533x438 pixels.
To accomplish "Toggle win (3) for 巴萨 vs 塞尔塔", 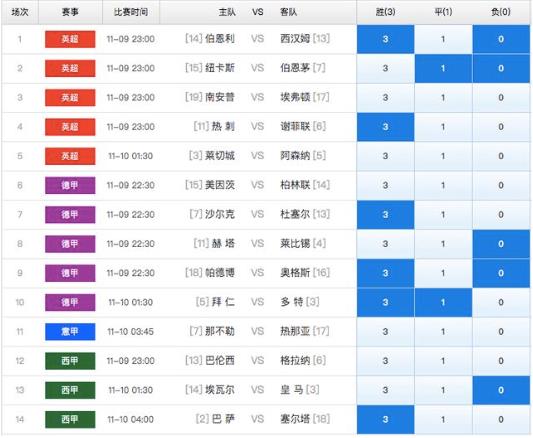I will pyautogui.click(x=385, y=419).
